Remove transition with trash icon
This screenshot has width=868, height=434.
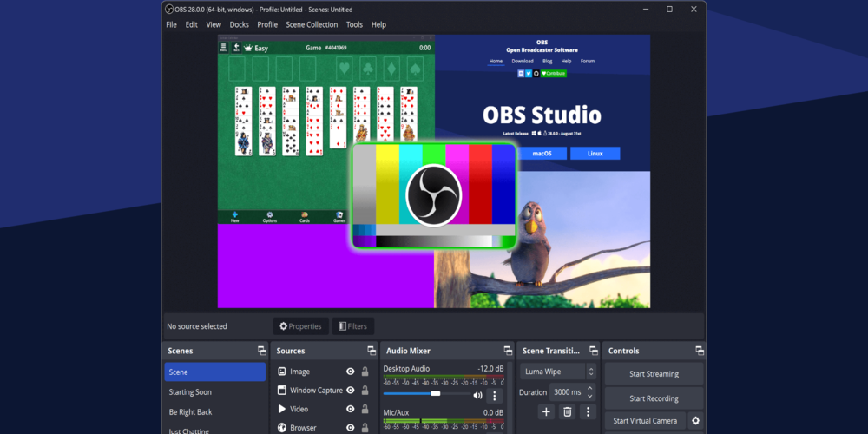coord(568,411)
